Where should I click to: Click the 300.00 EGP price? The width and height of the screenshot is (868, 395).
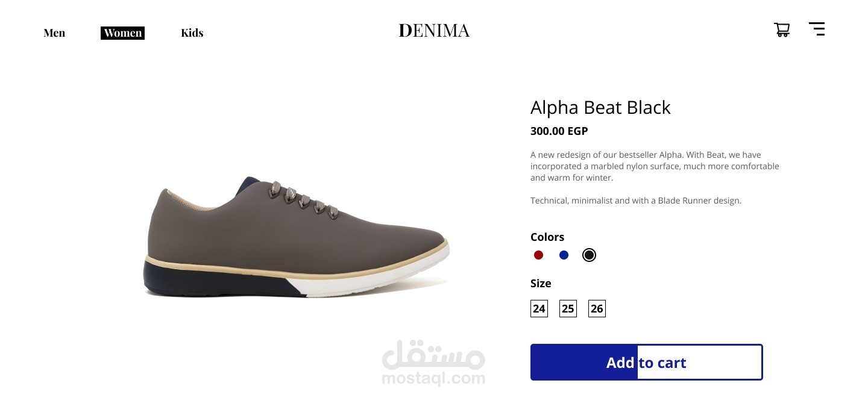(559, 131)
